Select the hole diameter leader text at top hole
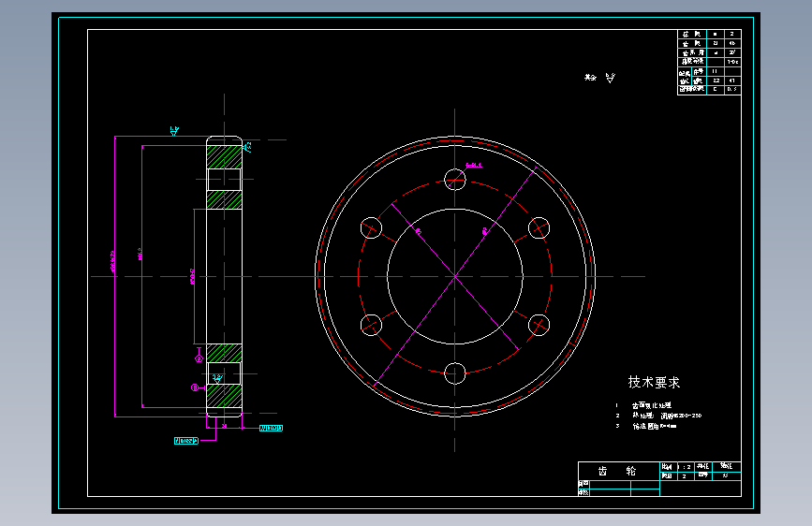The width and height of the screenshot is (812, 526). tap(474, 165)
